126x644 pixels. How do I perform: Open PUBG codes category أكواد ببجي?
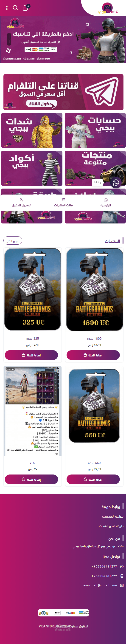(32, 168)
